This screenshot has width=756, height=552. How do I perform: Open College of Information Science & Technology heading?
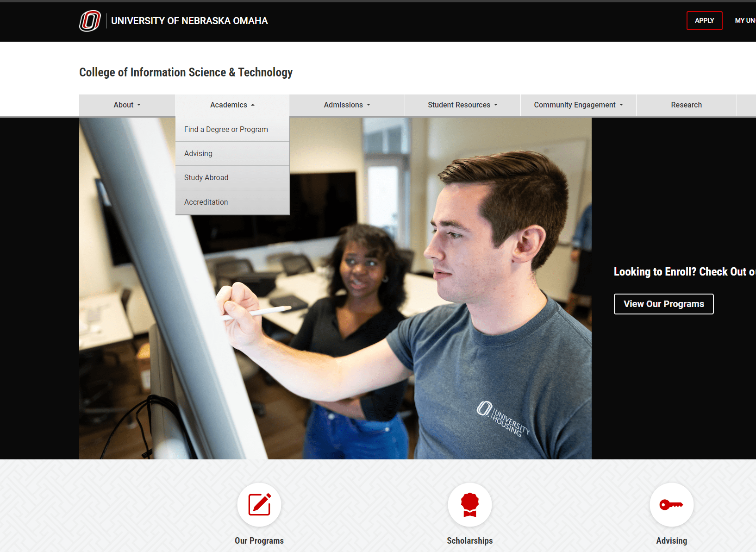(x=186, y=72)
